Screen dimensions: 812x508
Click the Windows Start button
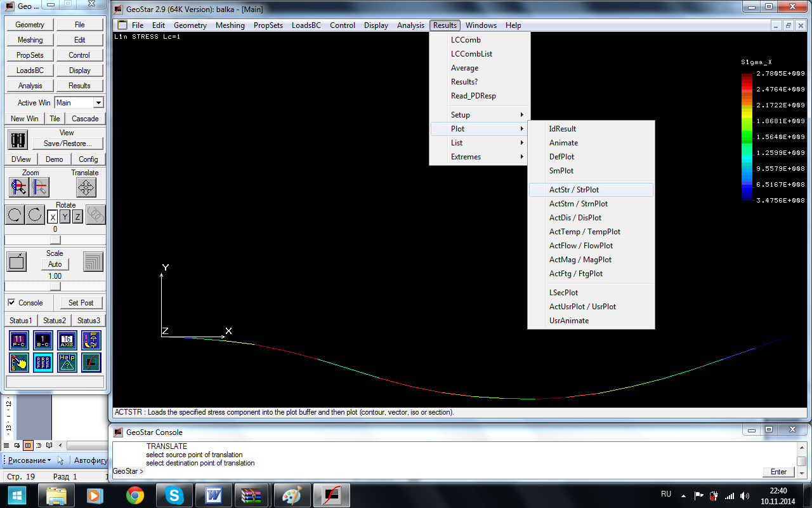coord(16,495)
